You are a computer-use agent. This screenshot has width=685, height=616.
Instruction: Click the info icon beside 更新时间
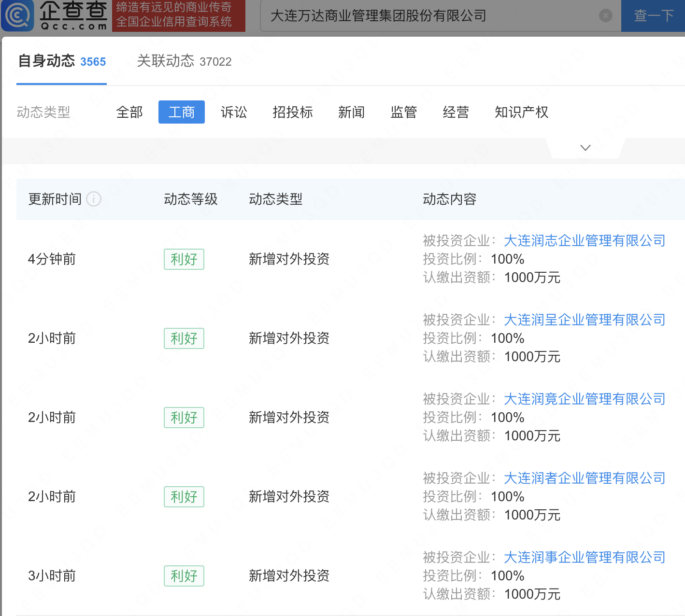pos(94,199)
